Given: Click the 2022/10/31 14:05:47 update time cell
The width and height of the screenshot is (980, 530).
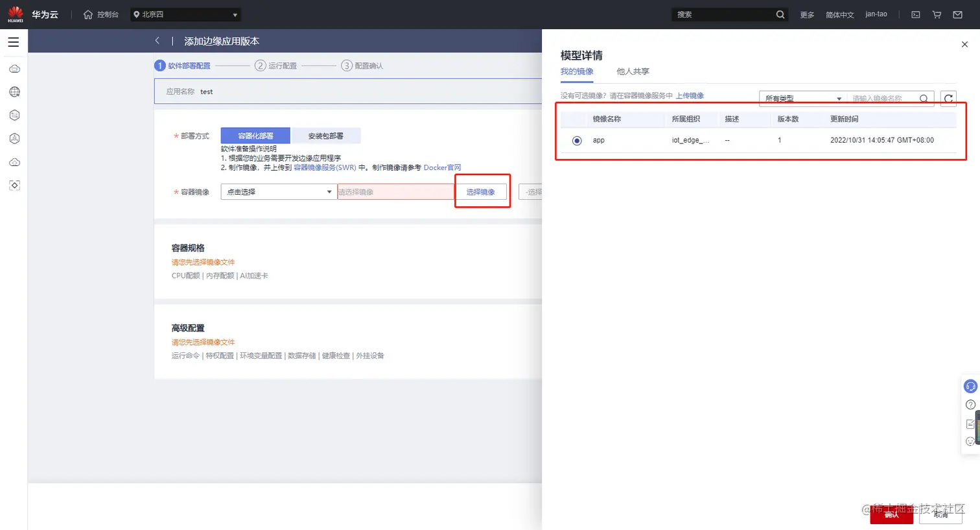Looking at the screenshot, I should 881,140.
